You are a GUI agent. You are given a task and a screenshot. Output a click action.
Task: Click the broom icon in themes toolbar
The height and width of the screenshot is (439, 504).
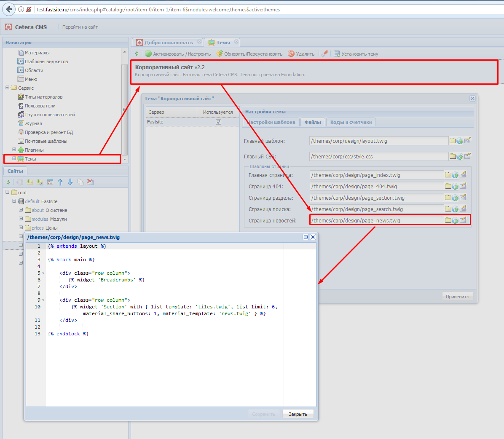325,54
